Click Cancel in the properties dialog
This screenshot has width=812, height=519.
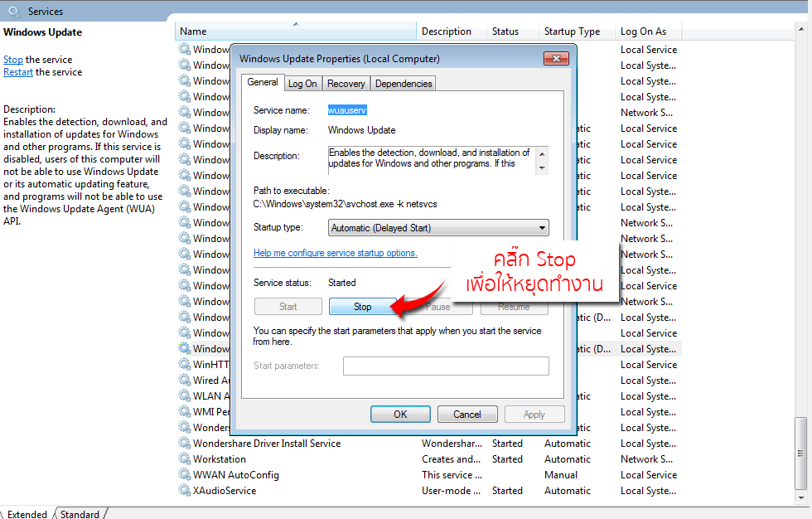466,415
